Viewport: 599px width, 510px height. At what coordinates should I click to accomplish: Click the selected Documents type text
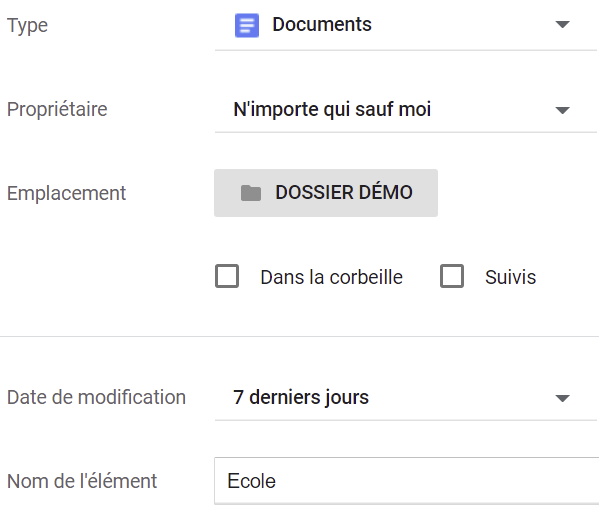322,24
